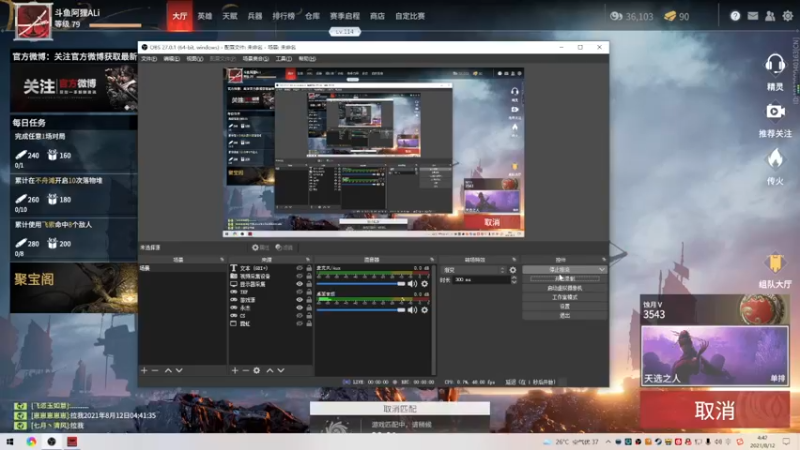This screenshot has width=800, height=450.
Task: Pop out the Sources dock panel icon
Action: coord(308,260)
